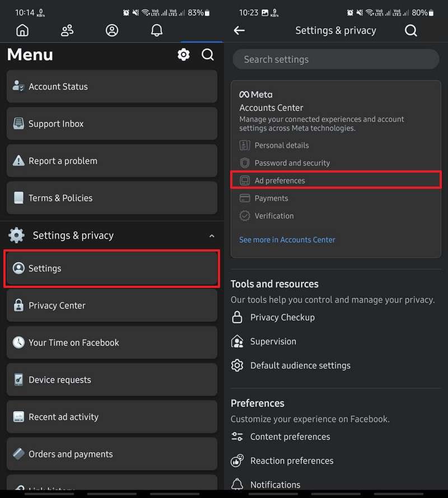Tap the Meta logo in Accounts Center
448x498 pixels.
click(256, 94)
